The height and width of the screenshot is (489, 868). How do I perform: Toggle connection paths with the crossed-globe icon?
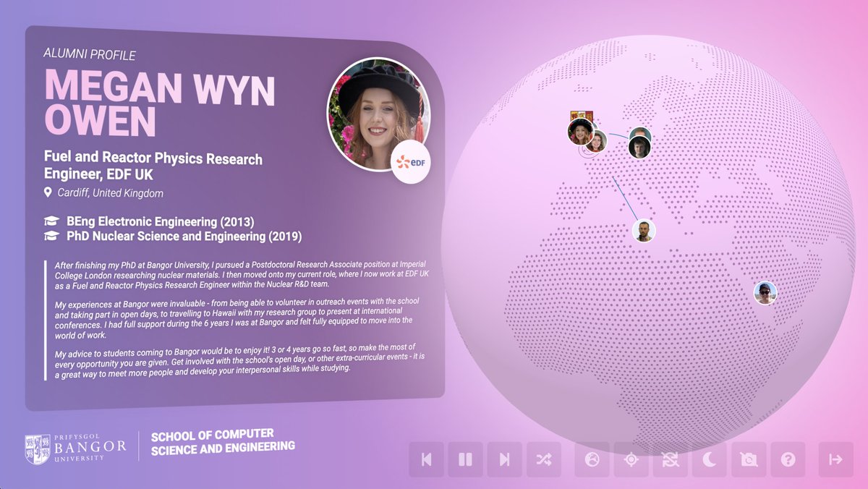(670, 459)
